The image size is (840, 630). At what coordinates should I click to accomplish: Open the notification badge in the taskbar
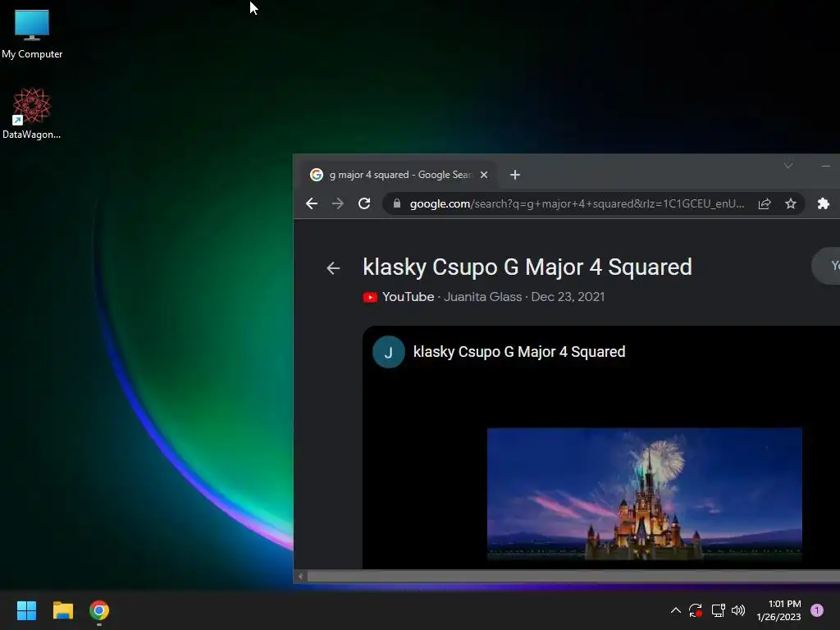coord(817,610)
